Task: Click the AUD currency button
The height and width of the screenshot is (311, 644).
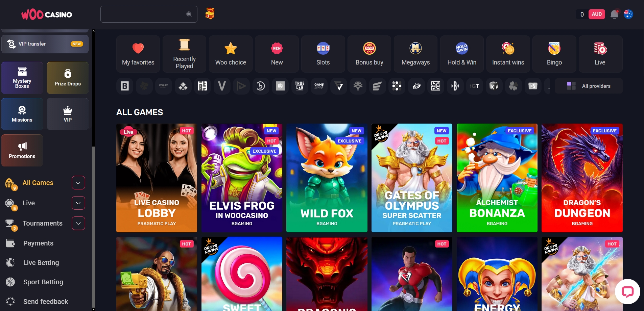Action: point(597,14)
